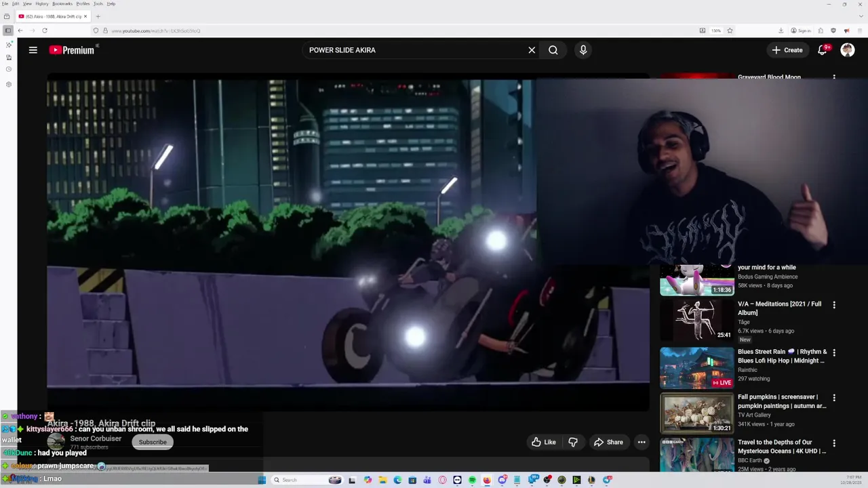Visit Bodus Gaming Ambience channel
The height and width of the screenshot is (488, 868).
(768, 277)
